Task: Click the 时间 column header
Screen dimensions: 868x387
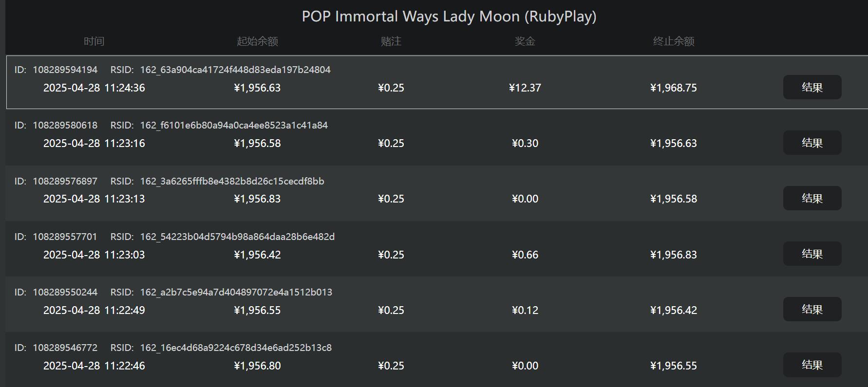Action: point(94,41)
